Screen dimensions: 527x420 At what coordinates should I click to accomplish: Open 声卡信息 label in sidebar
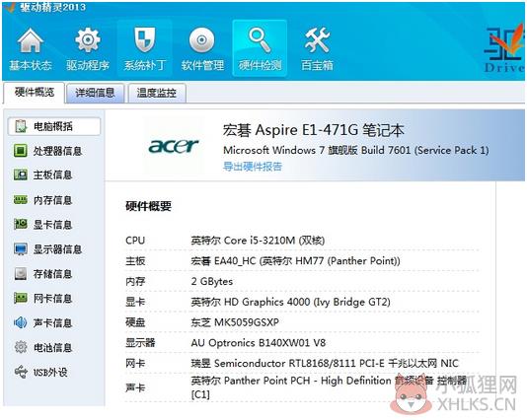click(x=52, y=323)
